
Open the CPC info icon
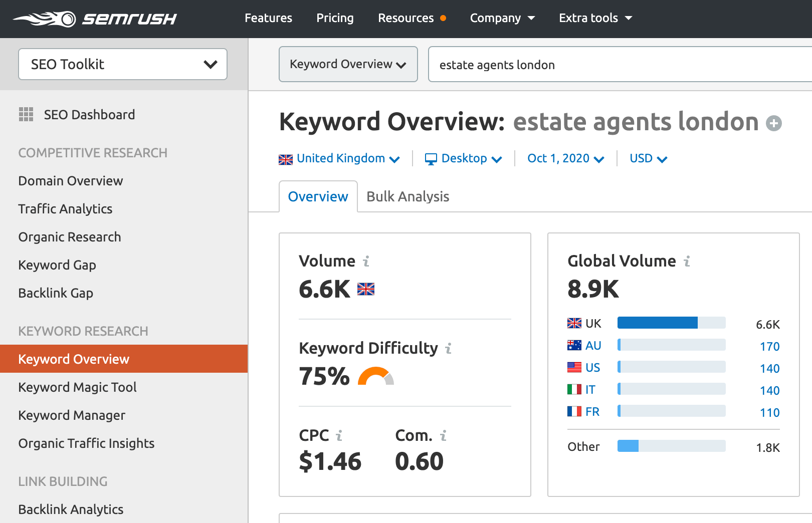[339, 435]
